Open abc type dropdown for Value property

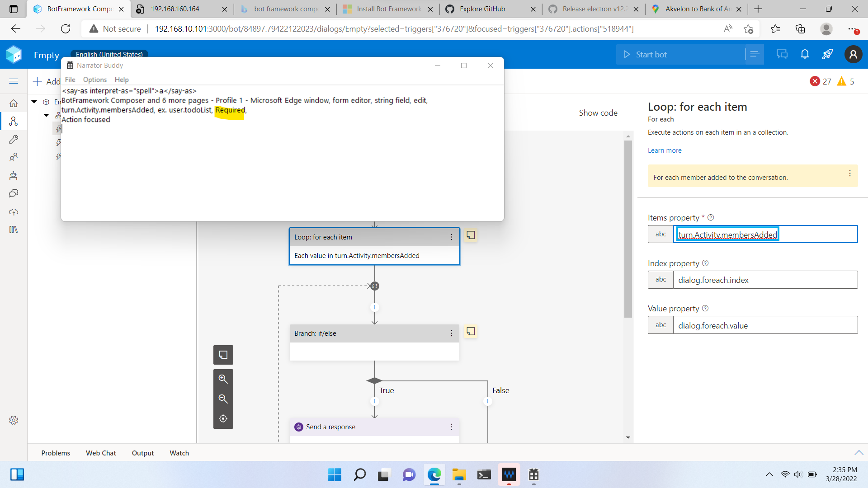tap(660, 325)
